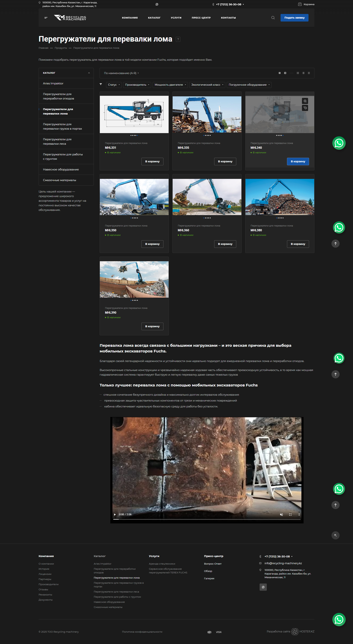Open the КАТАЛОГ top menu
The image size is (353, 644).
[154, 18]
